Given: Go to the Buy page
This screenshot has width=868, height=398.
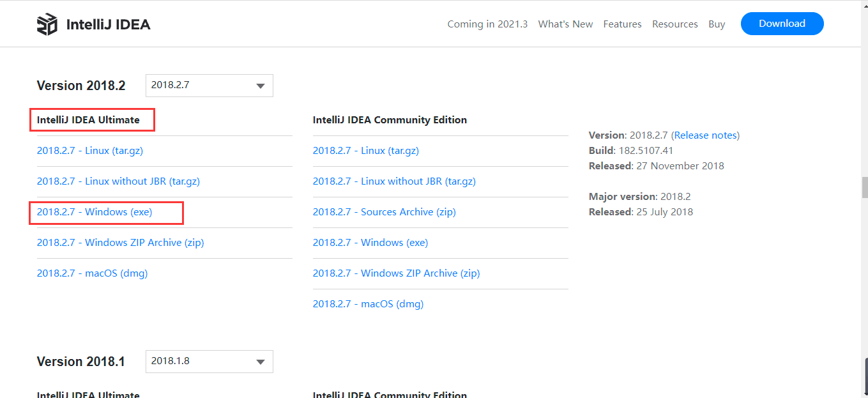Looking at the screenshot, I should pyautogui.click(x=717, y=24).
